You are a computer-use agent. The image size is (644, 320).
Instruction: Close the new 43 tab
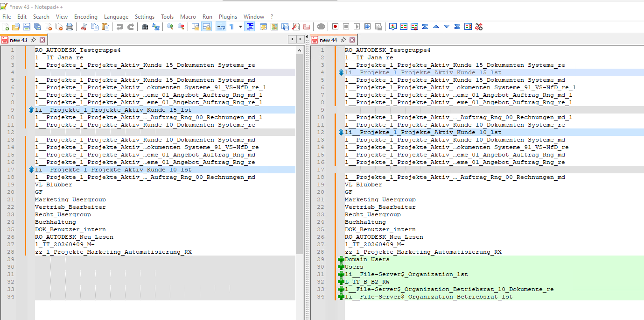[x=42, y=40]
